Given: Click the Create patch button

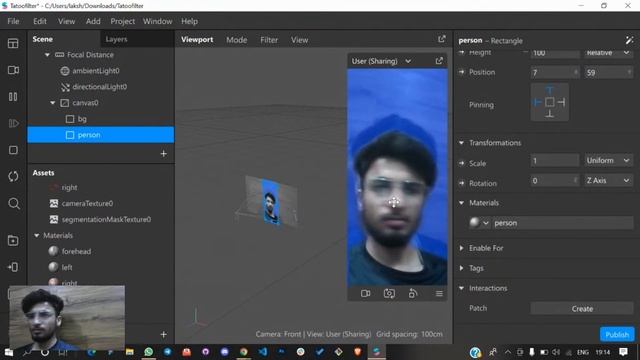Looking at the screenshot, I should (582, 309).
